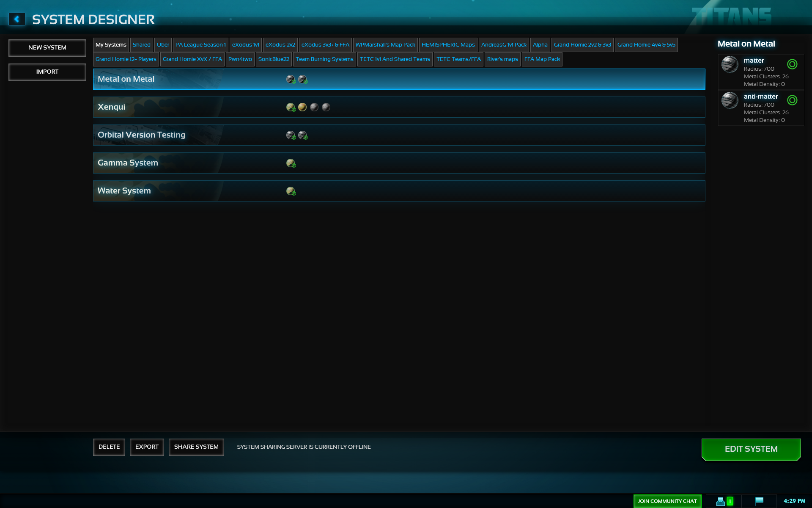Click the matter planet thumbnail in details

(730, 64)
